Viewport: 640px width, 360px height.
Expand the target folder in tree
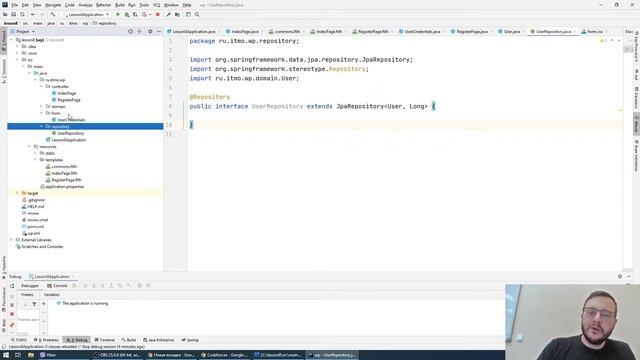17,193
